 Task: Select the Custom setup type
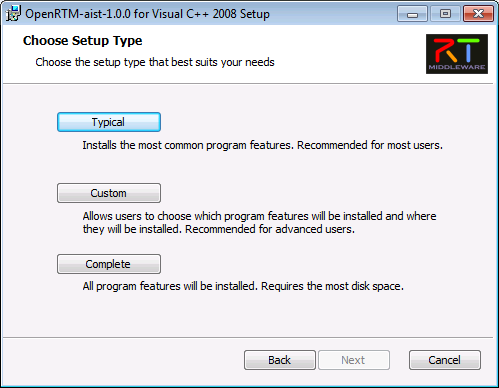tap(109, 193)
